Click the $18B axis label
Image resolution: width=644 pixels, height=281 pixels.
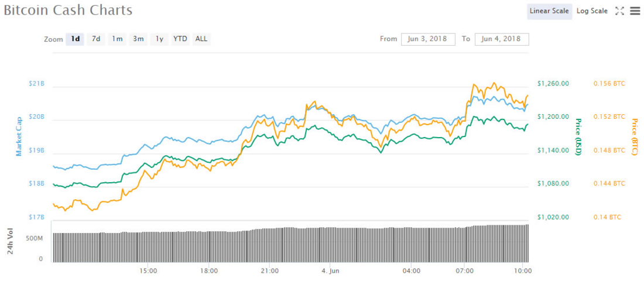click(36, 184)
